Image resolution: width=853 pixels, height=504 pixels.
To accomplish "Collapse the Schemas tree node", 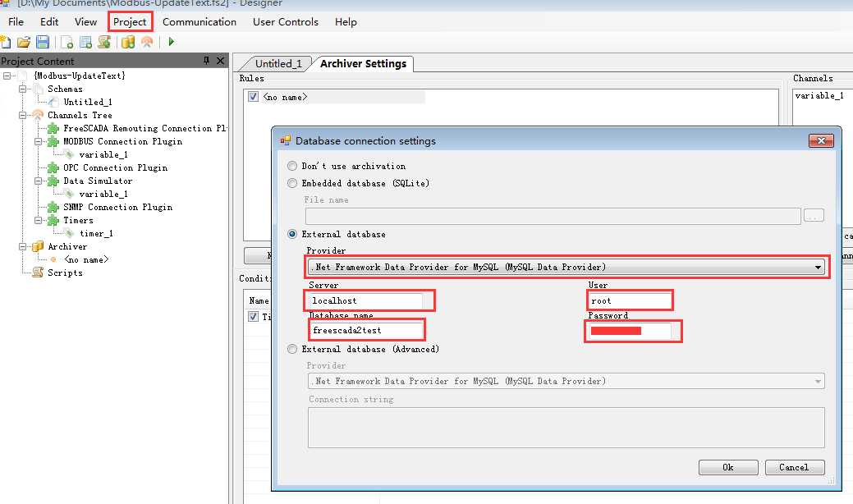I will point(22,89).
